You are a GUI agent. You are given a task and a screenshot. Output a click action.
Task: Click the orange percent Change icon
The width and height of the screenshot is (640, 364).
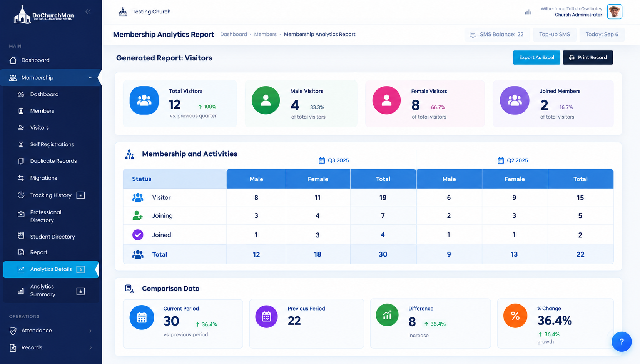515,316
